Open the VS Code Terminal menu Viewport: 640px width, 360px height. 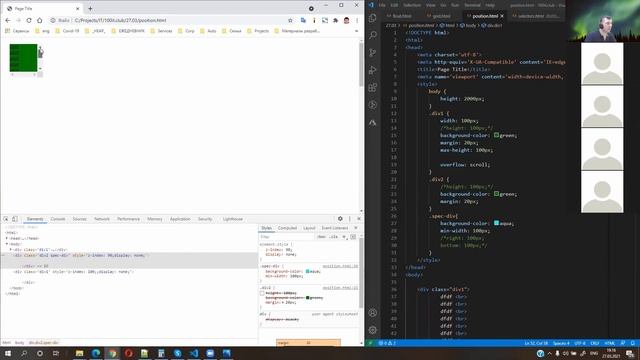click(x=472, y=5)
